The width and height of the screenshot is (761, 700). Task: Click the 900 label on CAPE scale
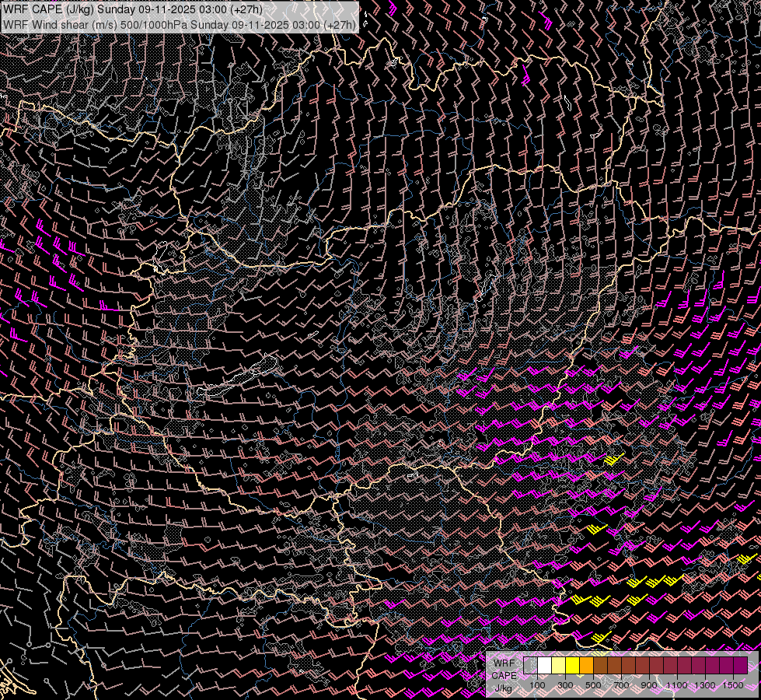(649, 685)
